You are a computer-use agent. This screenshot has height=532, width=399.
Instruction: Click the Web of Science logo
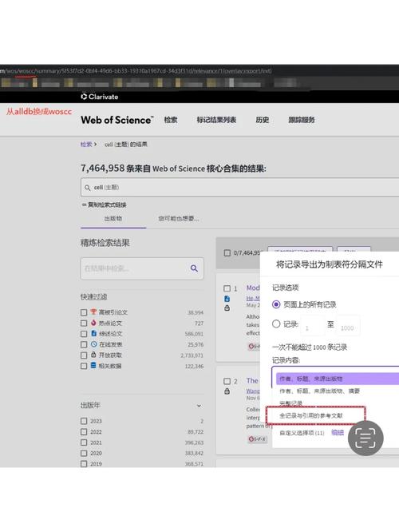(x=117, y=120)
